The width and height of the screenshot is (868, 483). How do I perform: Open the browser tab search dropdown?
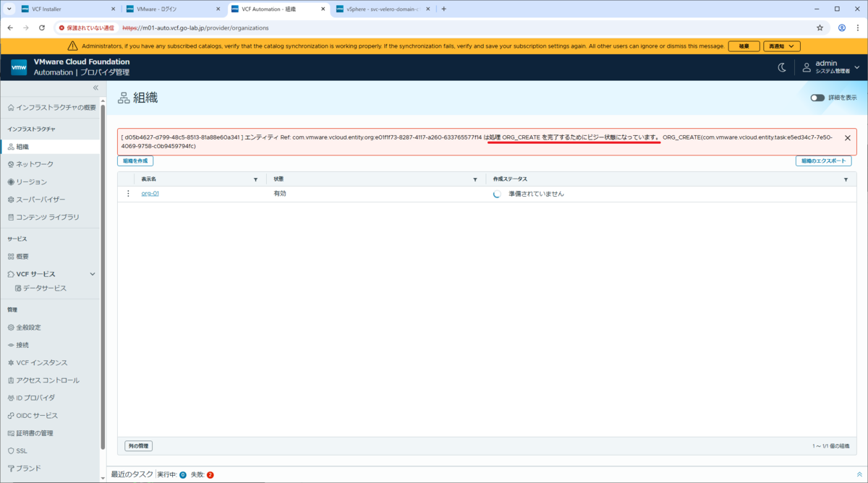pos(9,9)
